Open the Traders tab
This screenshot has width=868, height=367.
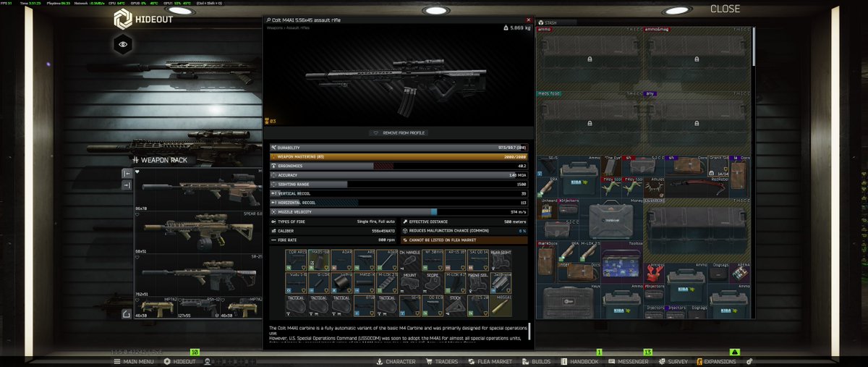[441, 361]
